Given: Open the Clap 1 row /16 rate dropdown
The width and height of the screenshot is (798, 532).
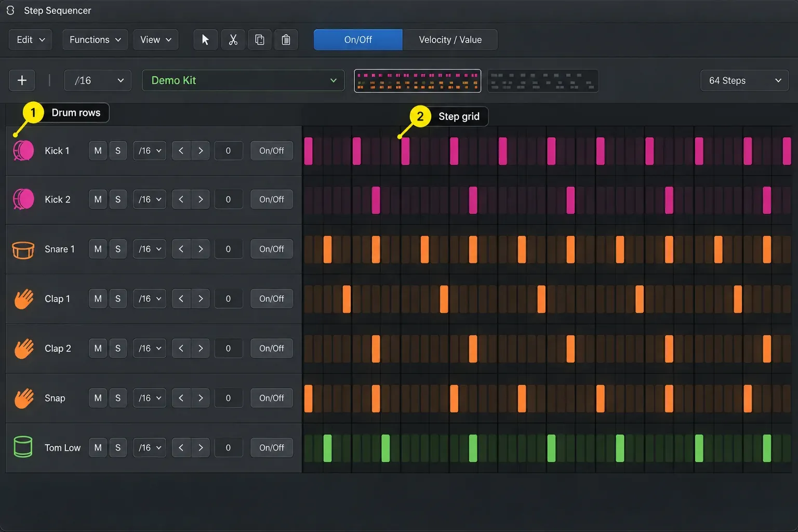Looking at the screenshot, I should pyautogui.click(x=150, y=299).
